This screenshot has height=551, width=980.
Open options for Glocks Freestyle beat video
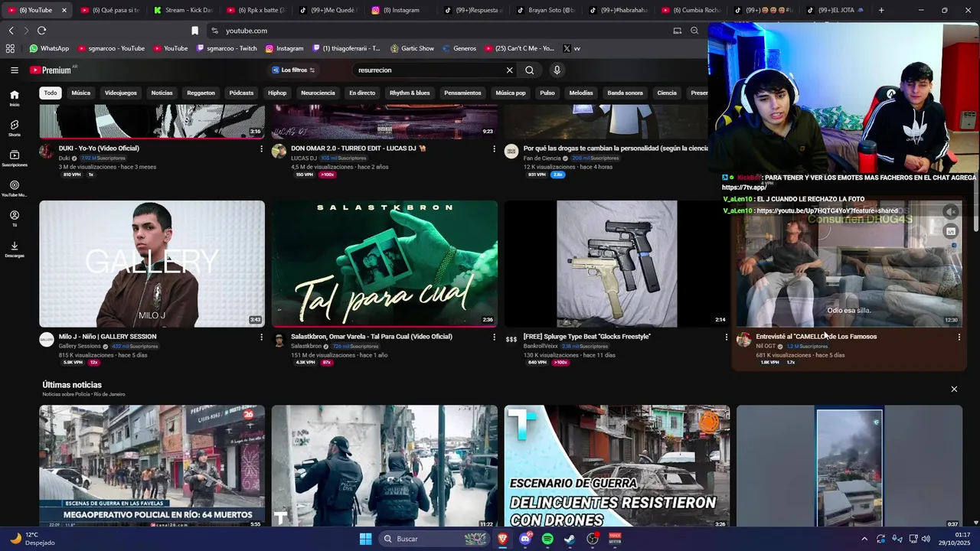coord(727,337)
